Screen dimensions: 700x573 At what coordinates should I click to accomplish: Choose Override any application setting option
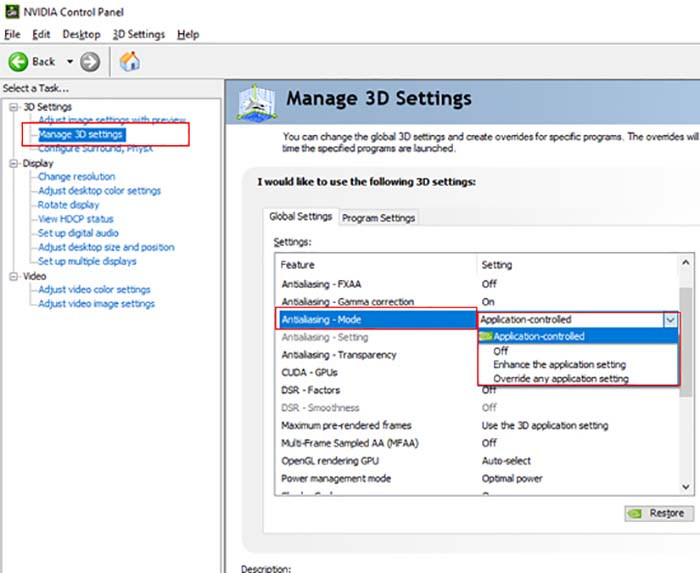(x=578, y=379)
